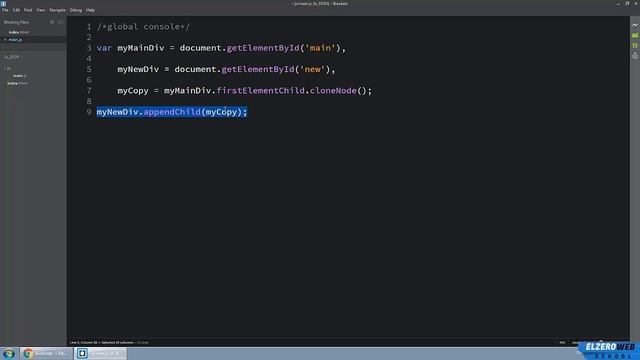Click the INS status bar indicator
Viewport: 640px width, 360px height.
tap(562, 342)
